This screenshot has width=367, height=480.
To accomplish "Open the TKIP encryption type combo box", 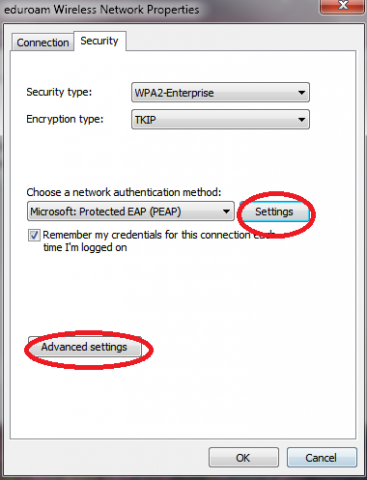I will (x=220, y=119).
